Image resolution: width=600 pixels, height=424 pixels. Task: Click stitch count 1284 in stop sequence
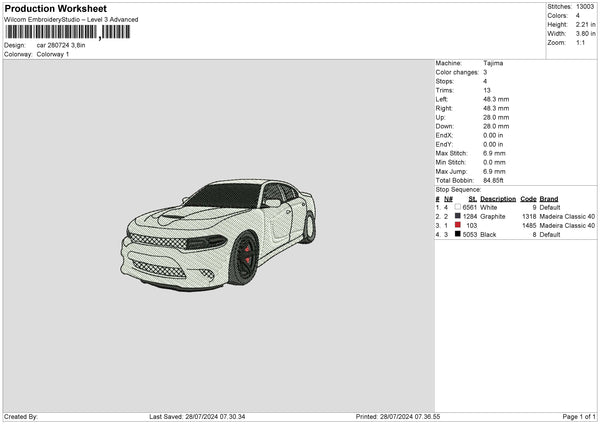coord(470,217)
